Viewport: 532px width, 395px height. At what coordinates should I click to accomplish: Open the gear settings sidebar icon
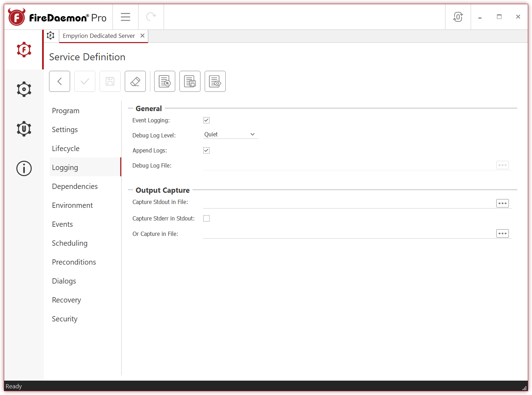[24, 89]
